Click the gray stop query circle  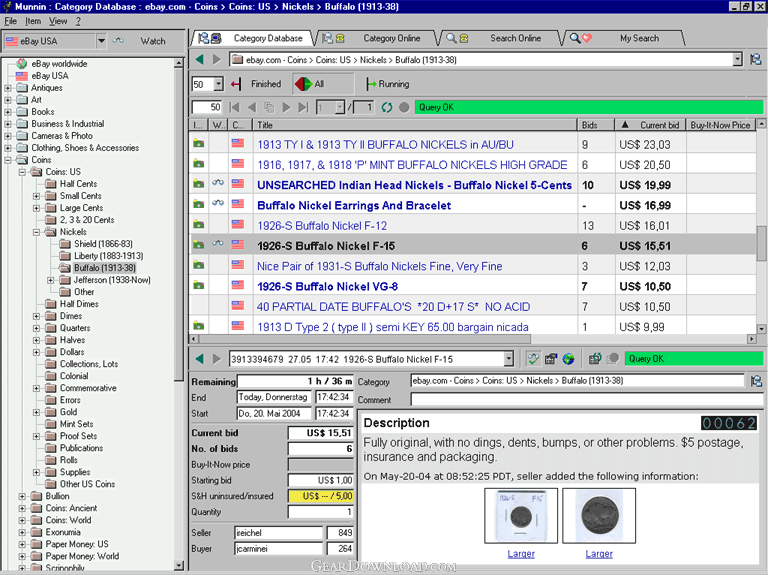tap(404, 107)
